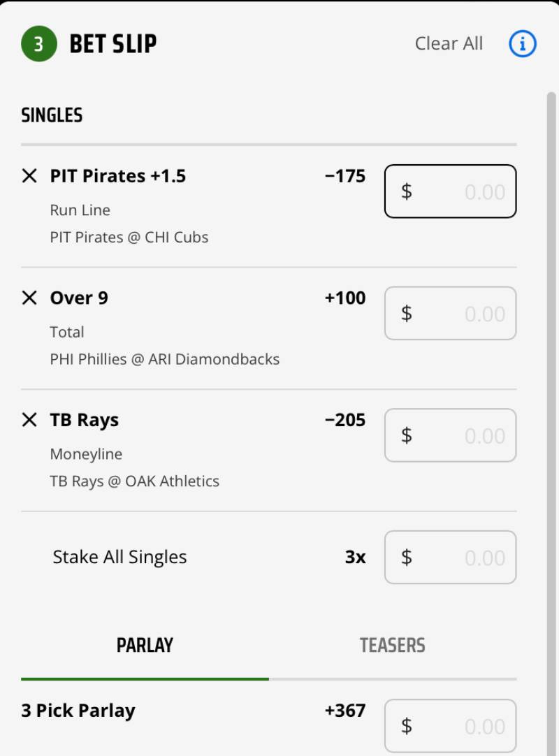Remove the Over 9 total bet
The height and width of the screenshot is (756, 559).
pyautogui.click(x=29, y=298)
